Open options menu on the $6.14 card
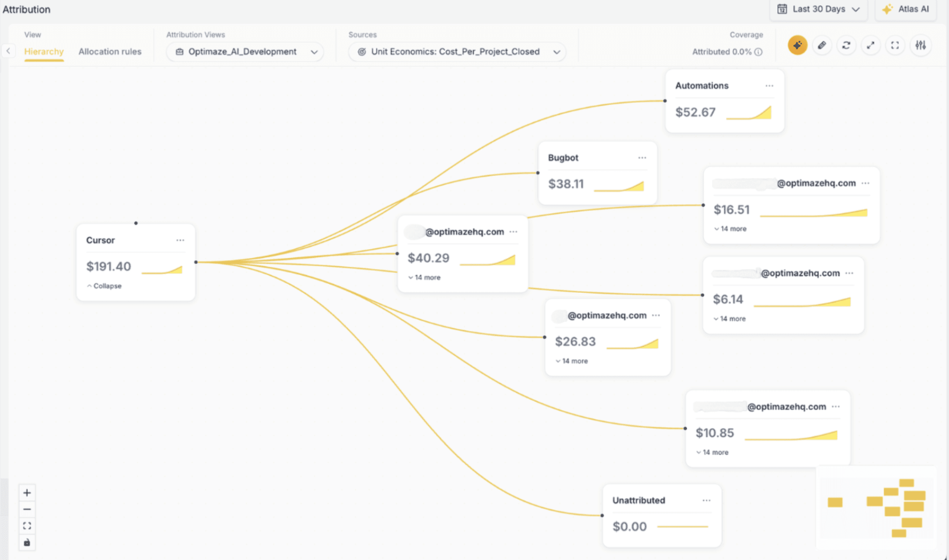Image resolution: width=949 pixels, height=560 pixels. 850,273
